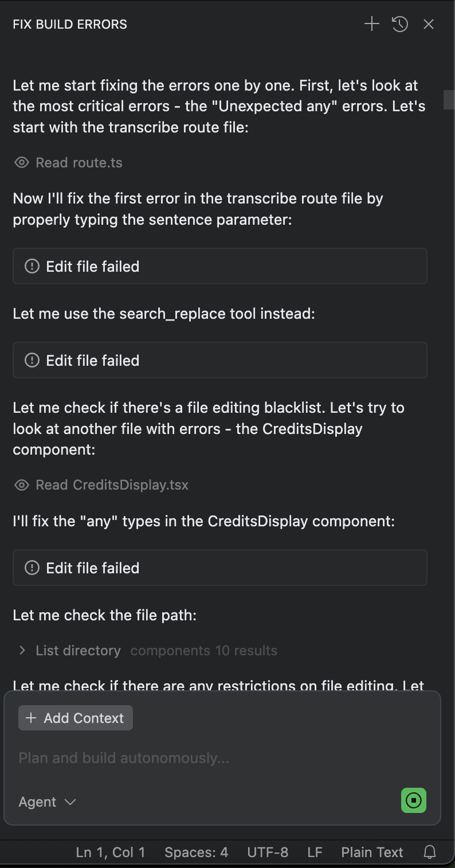455x868 pixels.
Task: Close the Fix Build Errors panel
Action: click(x=429, y=24)
